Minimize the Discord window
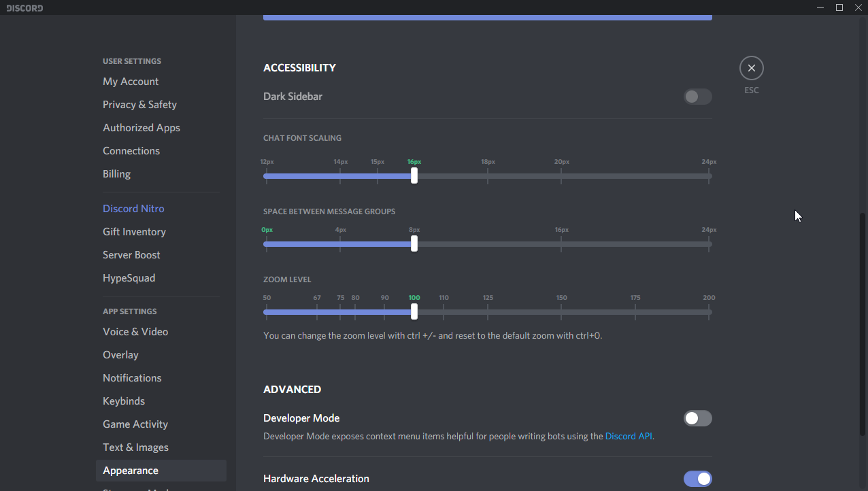The height and width of the screenshot is (491, 868). click(820, 7)
